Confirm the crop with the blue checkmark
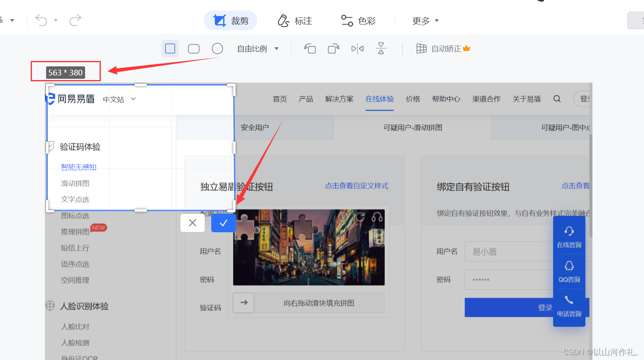This screenshot has height=360, width=644. click(x=224, y=223)
